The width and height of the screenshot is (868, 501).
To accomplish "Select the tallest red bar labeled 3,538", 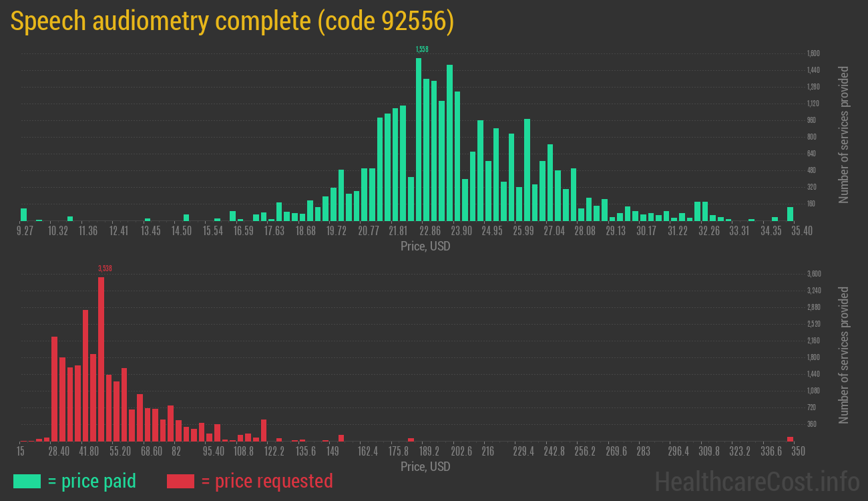I will click(101, 359).
